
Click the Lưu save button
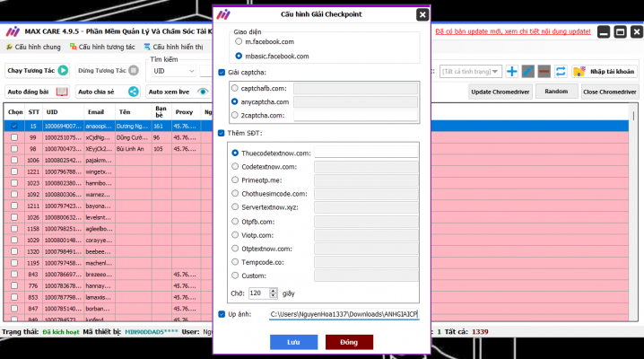click(x=293, y=342)
